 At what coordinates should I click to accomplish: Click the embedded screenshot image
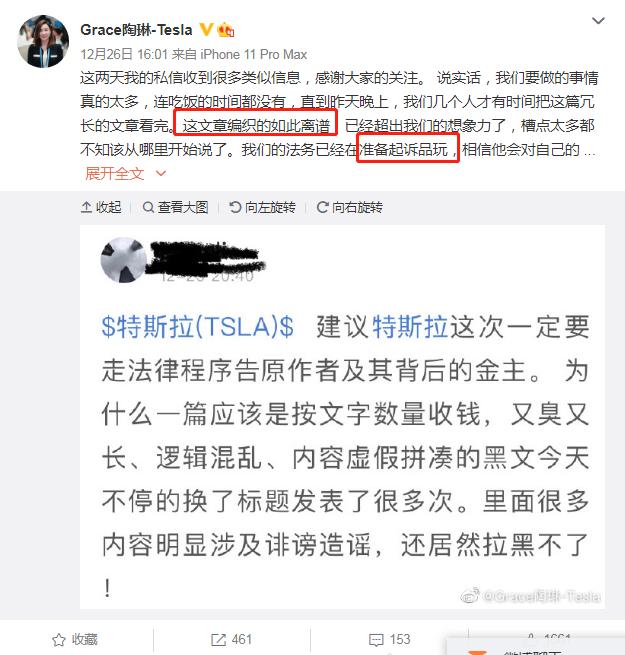[x=342, y=416]
